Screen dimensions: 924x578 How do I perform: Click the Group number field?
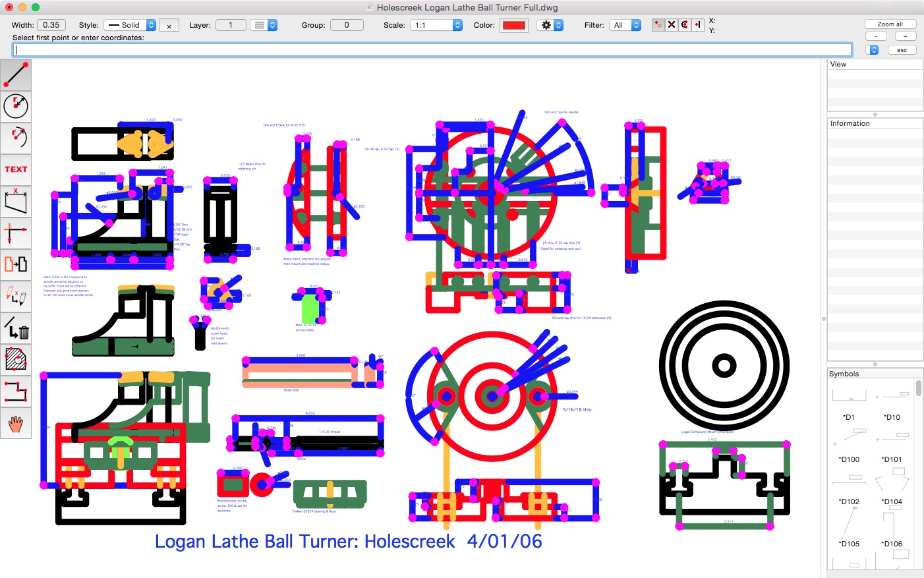[x=347, y=25]
